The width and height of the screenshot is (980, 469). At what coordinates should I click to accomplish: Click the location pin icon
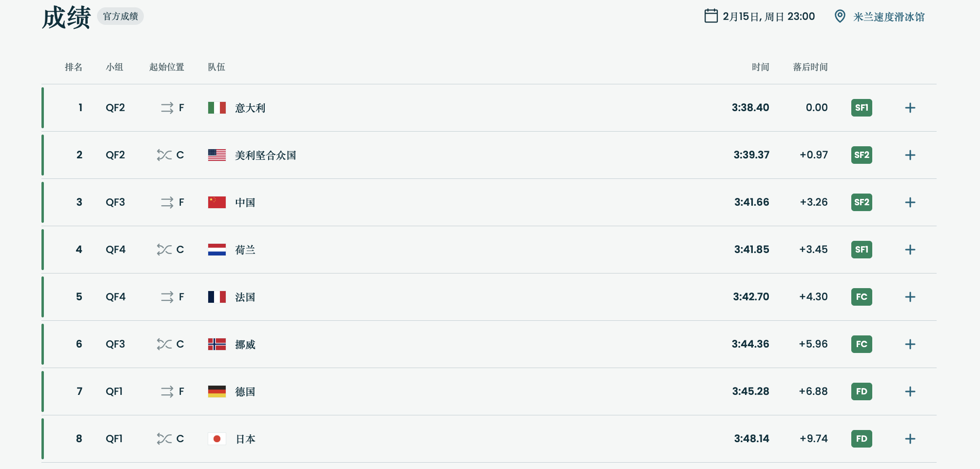tap(840, 16)
